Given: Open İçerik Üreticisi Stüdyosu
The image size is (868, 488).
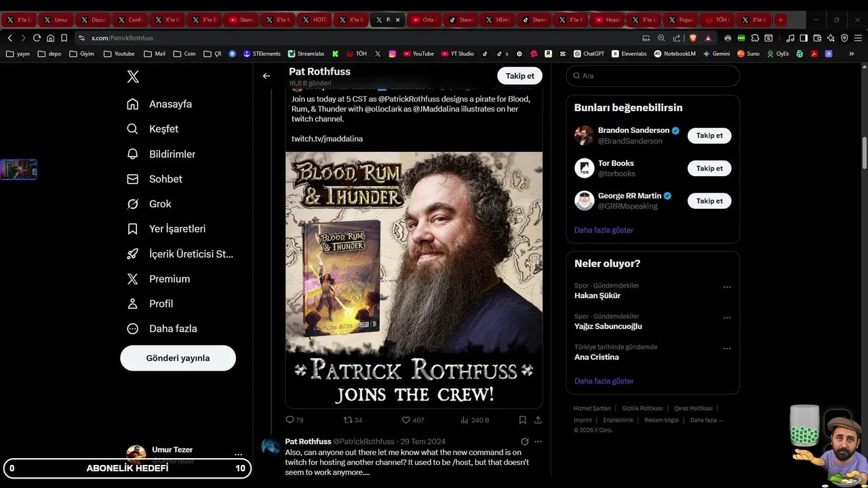Looking at the screenshot, I should [x=180, y=254].
